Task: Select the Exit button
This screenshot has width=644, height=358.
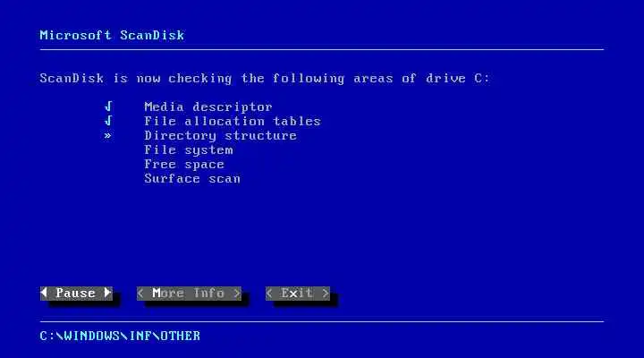Action: tap(298, 294)
